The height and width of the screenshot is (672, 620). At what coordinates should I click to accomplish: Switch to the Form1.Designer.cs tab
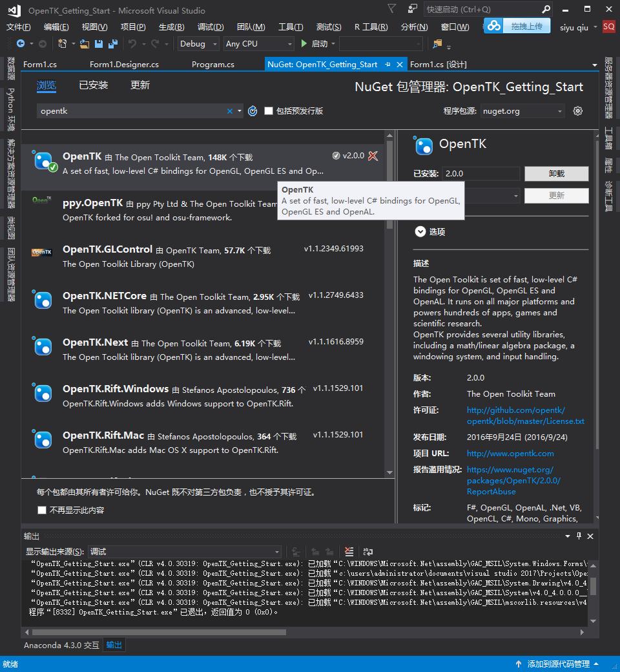click(x=124, y=64)
